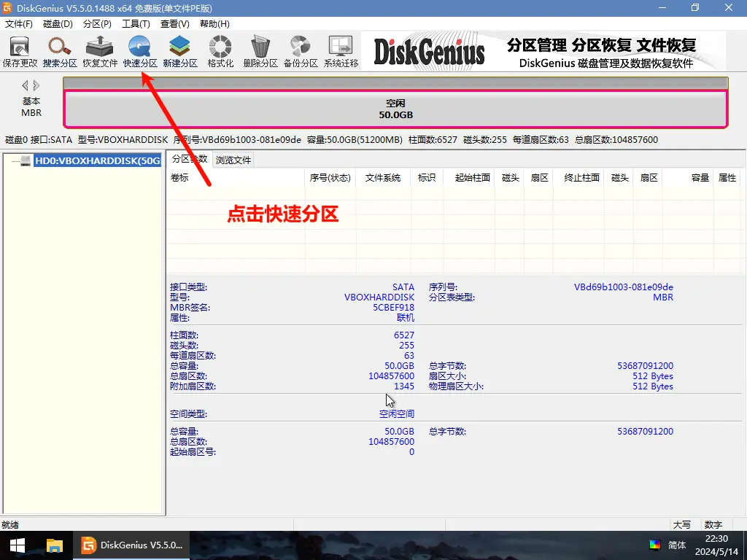Open the 工具(T) menu

[x=136, y=24]
